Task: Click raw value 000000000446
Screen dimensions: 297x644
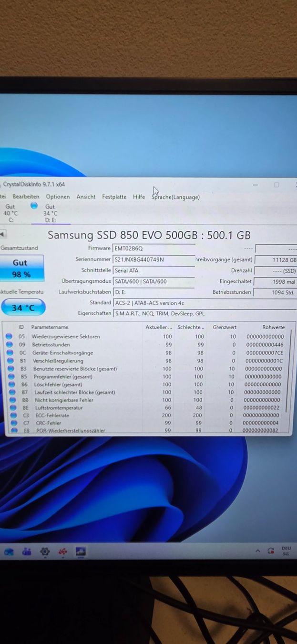Action: pyautogui.click(x=265, y=344)
